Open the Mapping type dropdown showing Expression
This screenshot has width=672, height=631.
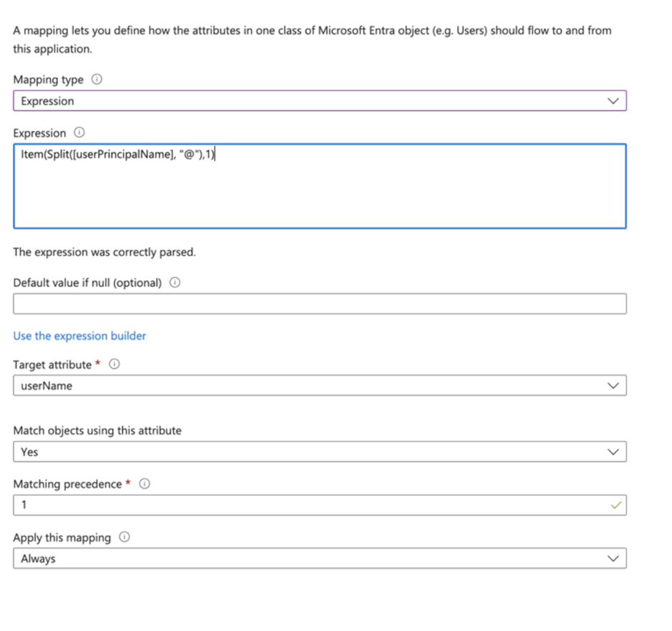pyautogui.click(x=319, y=101)
